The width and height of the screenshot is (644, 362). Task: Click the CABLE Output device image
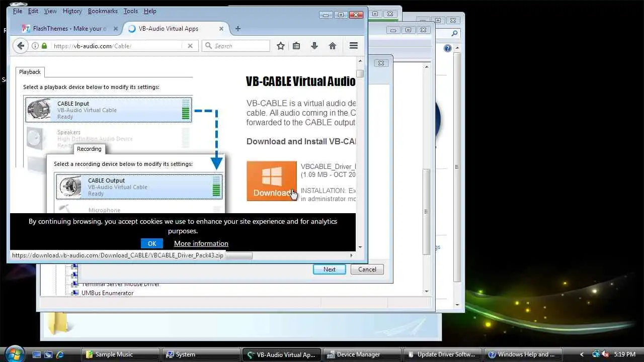69,187
